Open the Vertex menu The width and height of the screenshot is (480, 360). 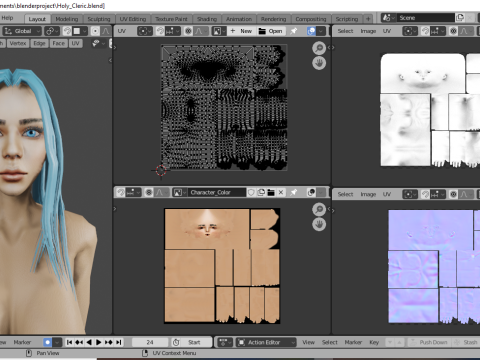(x=18, y=43)
